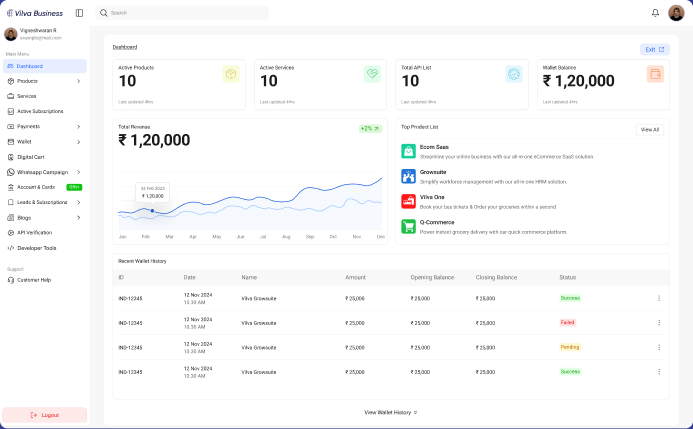Expand the Whatsapp Campaign chevron
This screenshot has height=429, width=693.
(78, 172)
